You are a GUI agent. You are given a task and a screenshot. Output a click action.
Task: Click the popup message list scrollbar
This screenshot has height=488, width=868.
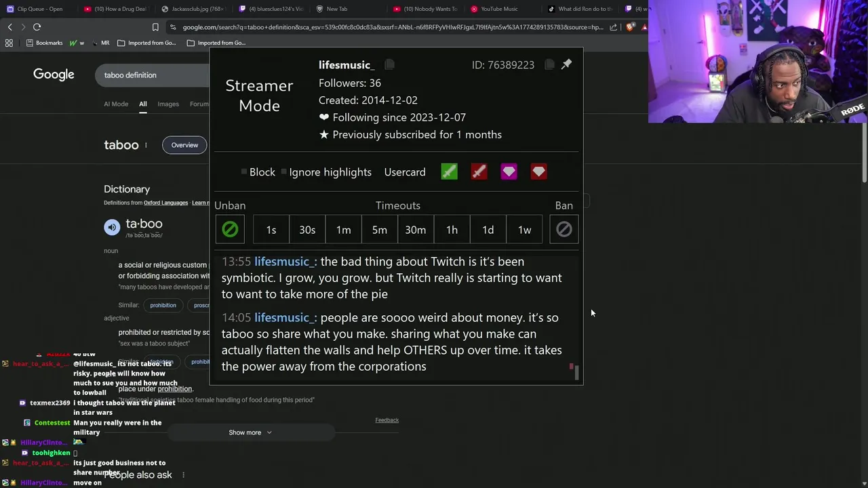click(x=577, y=373)
